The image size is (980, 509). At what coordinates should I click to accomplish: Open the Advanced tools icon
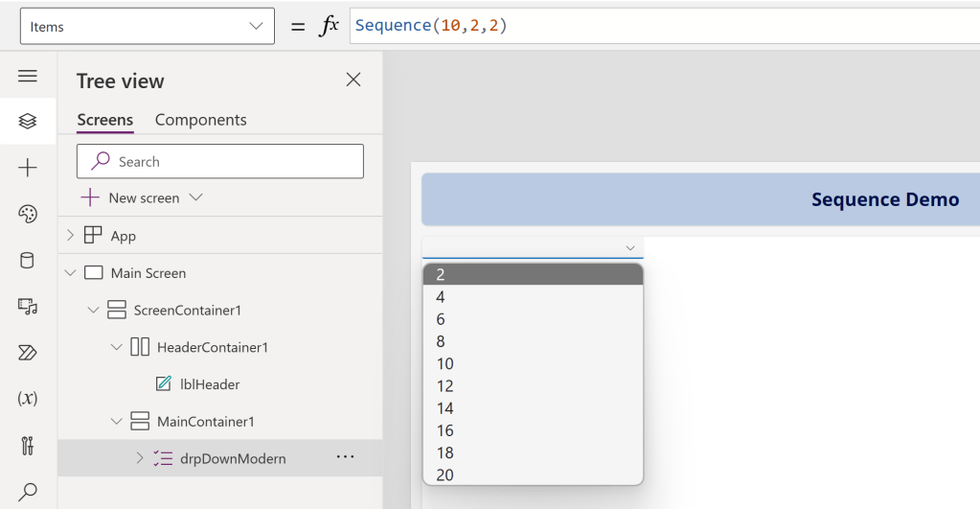coord(28,445)
